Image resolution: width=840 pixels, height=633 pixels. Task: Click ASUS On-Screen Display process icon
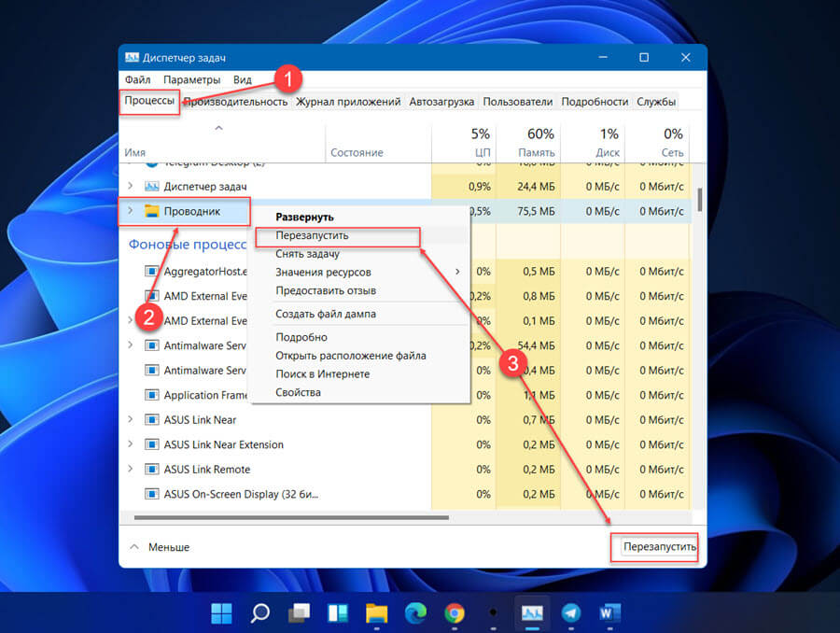(x=152, y=494)
